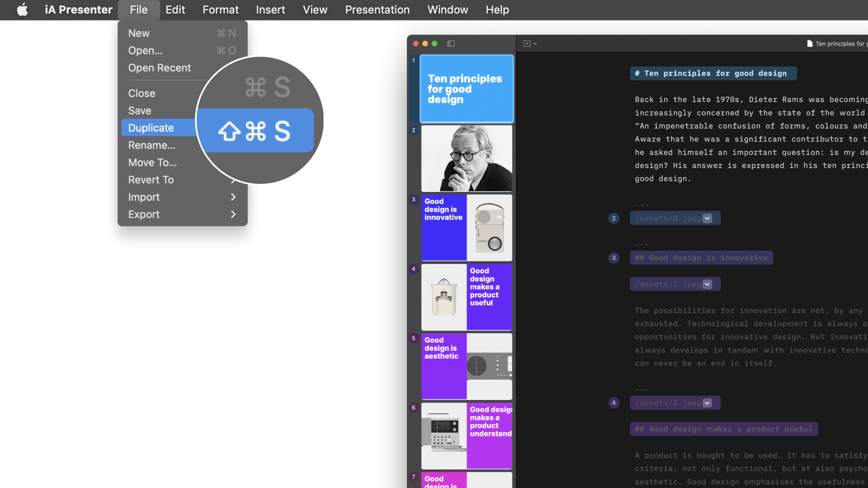This screenshot has width=868, height=488.
Task: Open the Apple menu
Action: pyautogui.click(x=22, y=10)
